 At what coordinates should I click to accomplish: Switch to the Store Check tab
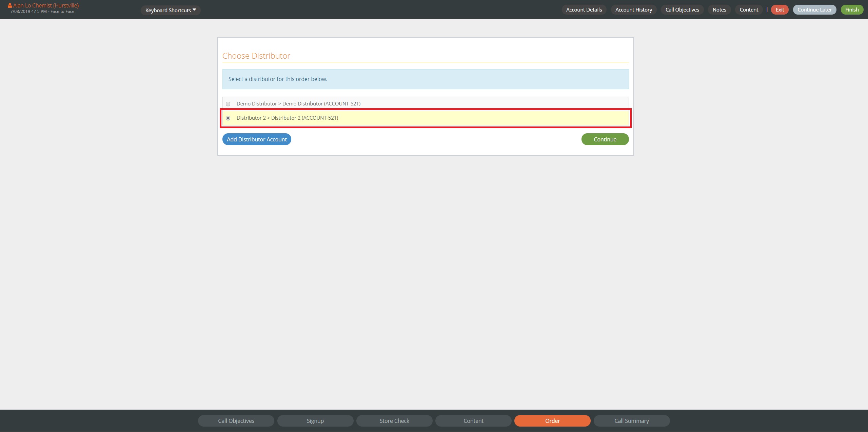point(394,421)
